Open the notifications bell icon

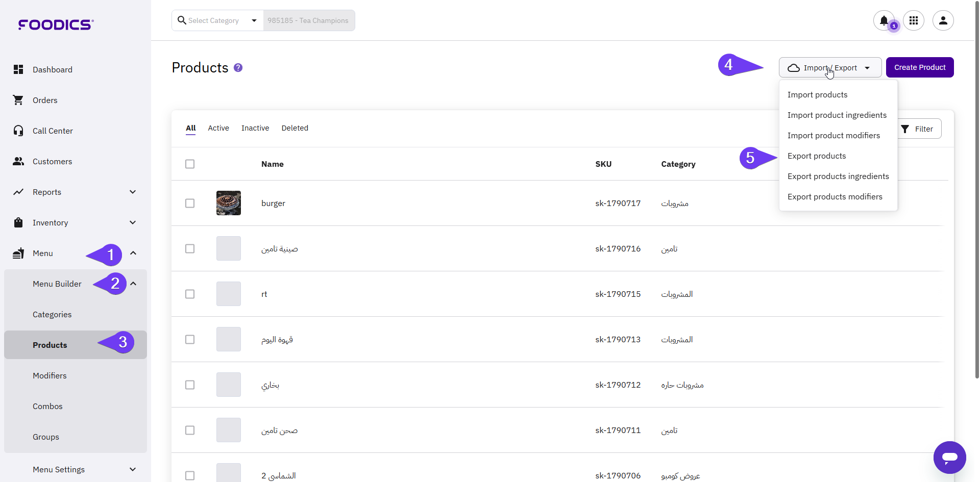[x=884, y=20]
